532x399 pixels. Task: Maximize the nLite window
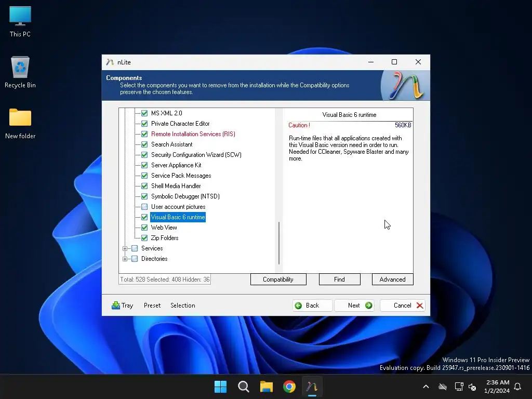[394, 62]
